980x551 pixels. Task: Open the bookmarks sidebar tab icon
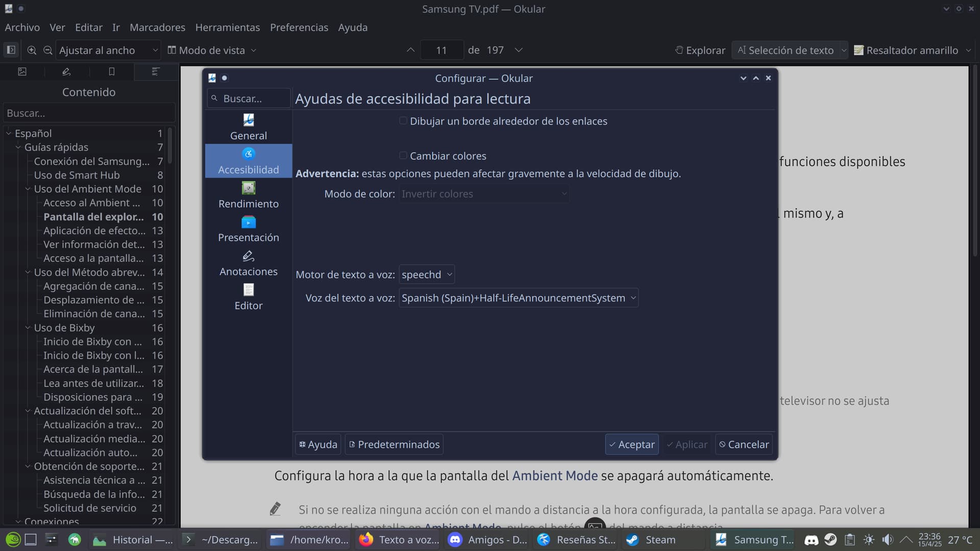click(111, 71)
